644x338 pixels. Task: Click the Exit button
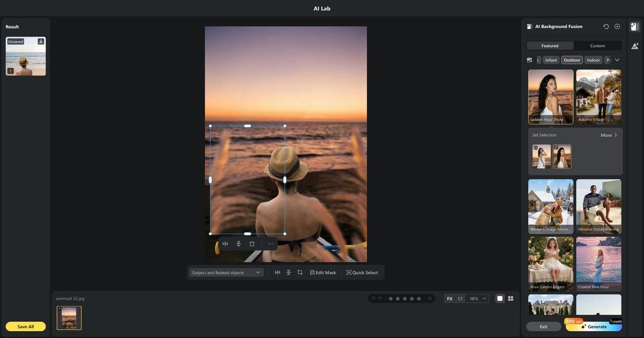click(544, 326)
